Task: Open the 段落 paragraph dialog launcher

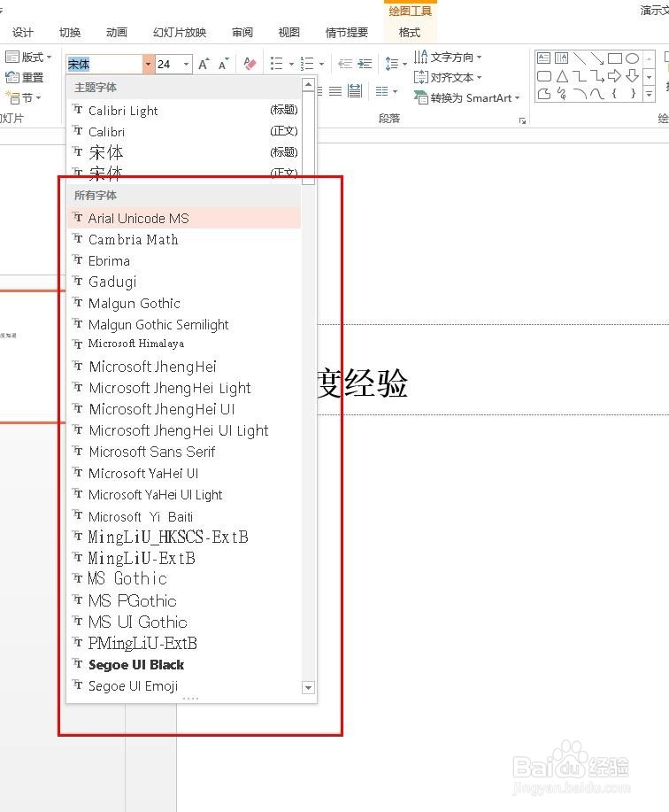Action: click(x=523, y=120)
